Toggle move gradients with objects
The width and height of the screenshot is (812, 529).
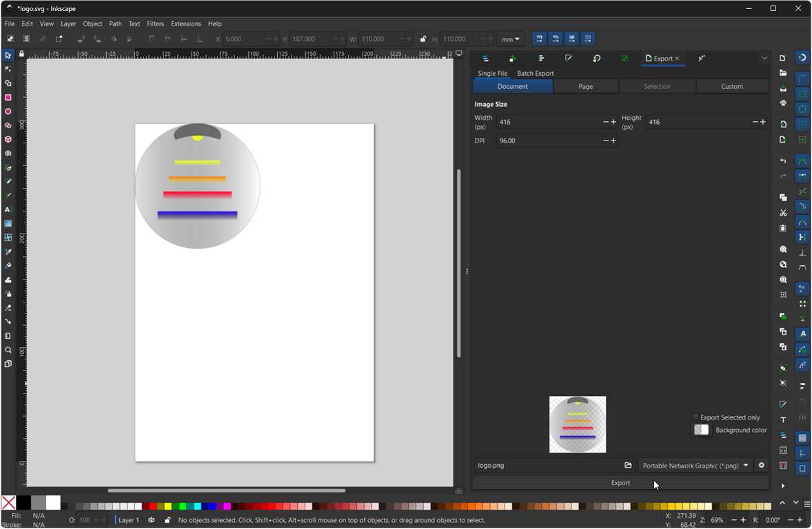click(571, 39)
